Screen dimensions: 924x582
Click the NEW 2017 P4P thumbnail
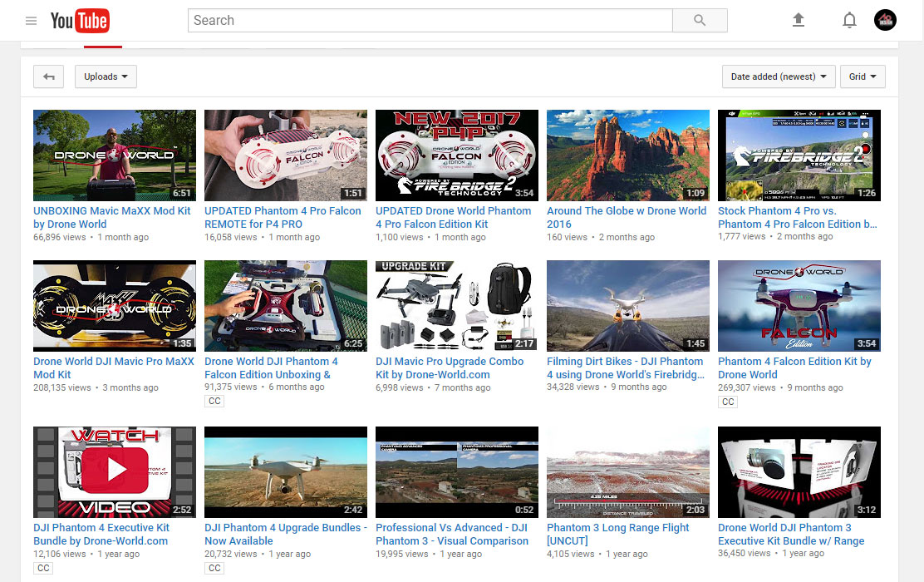[457, 155]
